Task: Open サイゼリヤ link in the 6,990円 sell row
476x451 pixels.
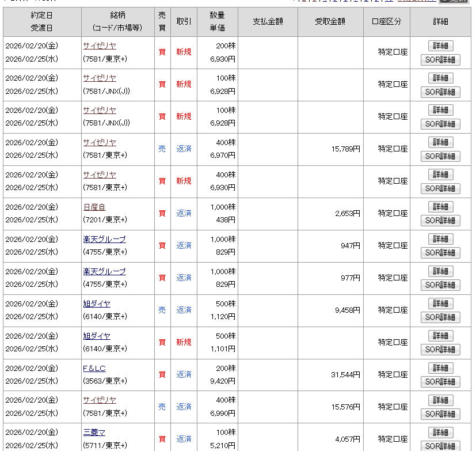Action: [99, 400]
